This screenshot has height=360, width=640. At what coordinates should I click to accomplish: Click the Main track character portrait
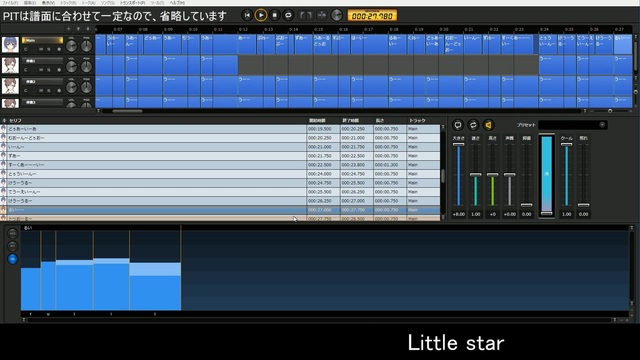point(10,44)
